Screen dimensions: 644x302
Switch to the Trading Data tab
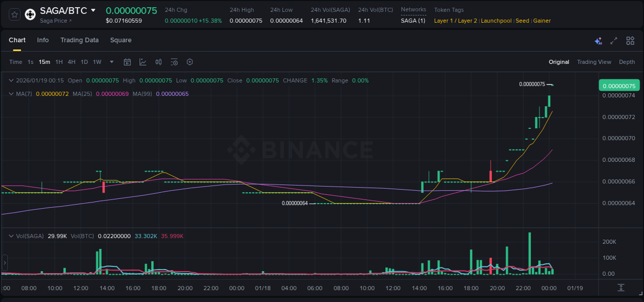[x=79, y=40]
